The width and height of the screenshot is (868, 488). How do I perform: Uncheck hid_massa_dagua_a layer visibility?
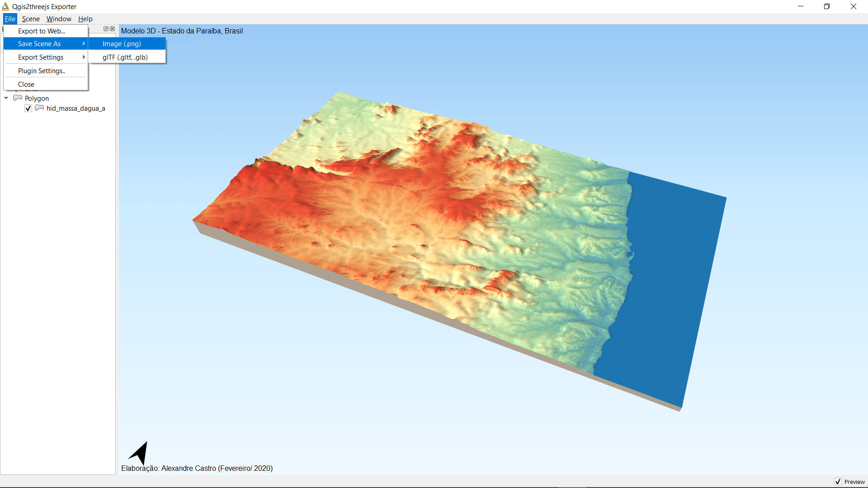click(28, 108)
